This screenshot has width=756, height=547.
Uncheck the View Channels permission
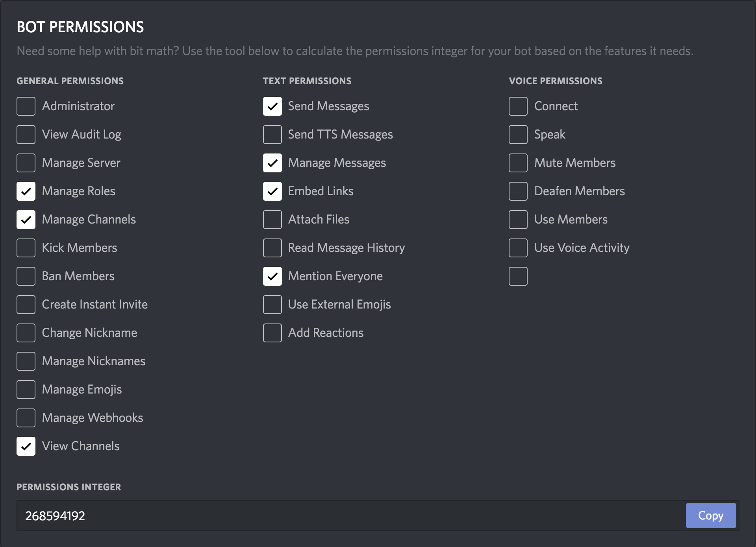coord(26,446)
